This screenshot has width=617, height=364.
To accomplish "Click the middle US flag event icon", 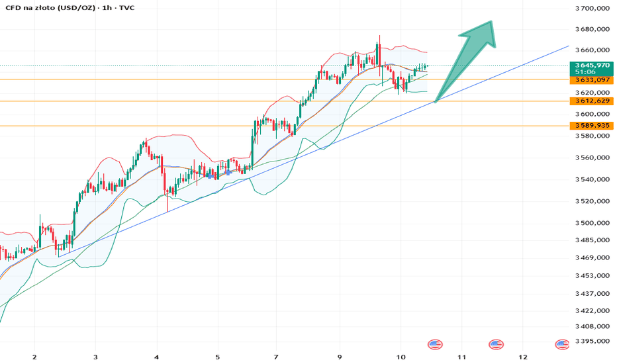I will click(496, 345).
